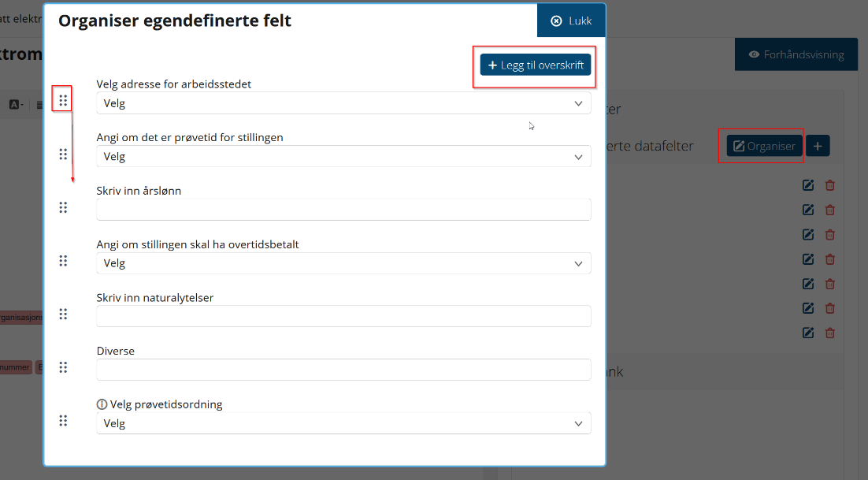Viewport: 868px width, 480px height.
Task: Open Velg adresse for arbeidsstedet dropdown
Action: pos(343,103)
